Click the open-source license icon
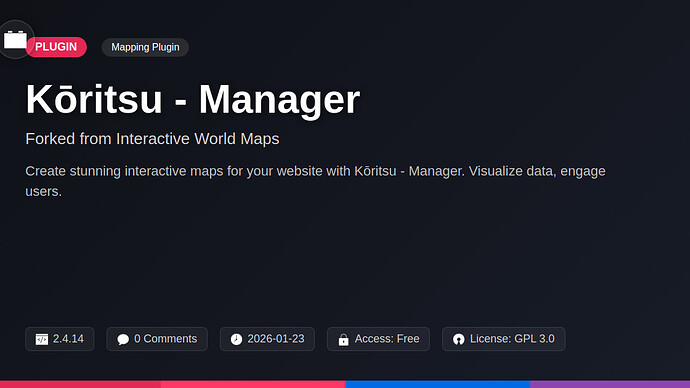The width and height of the screenshot is (690, 388). tap(459, 339)
